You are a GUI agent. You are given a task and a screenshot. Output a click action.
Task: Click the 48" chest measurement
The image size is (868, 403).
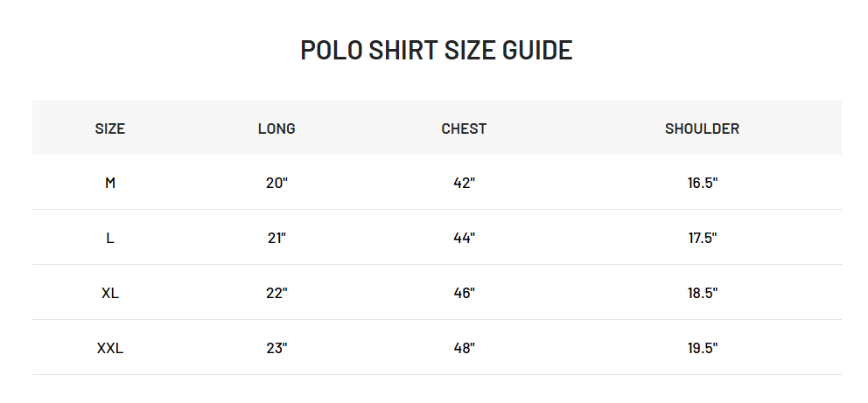click(x=465, y=348)
